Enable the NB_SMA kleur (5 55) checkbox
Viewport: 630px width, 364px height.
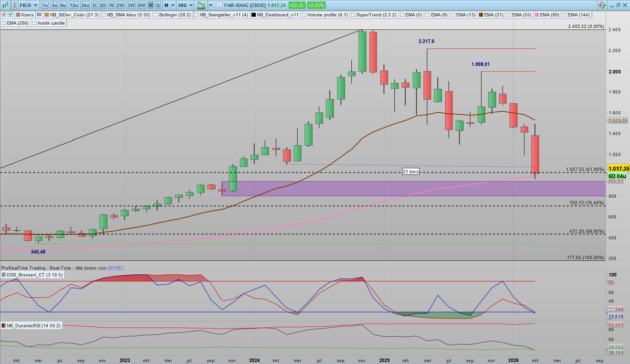(104, 15)
